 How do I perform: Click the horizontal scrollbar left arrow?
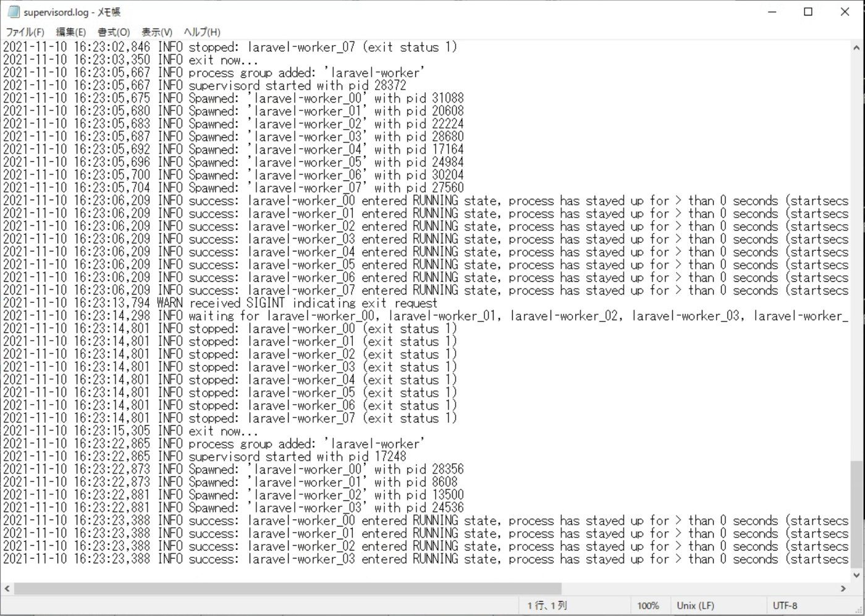[7, 589]
